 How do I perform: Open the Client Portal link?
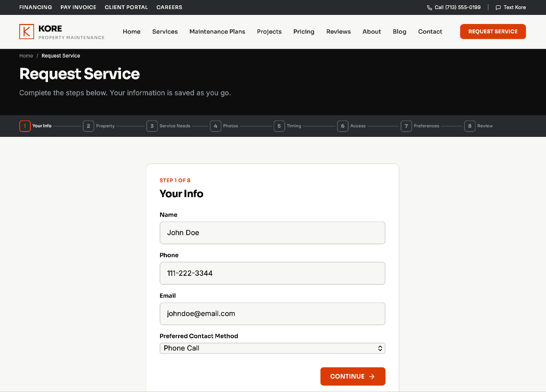coord(126,7)
